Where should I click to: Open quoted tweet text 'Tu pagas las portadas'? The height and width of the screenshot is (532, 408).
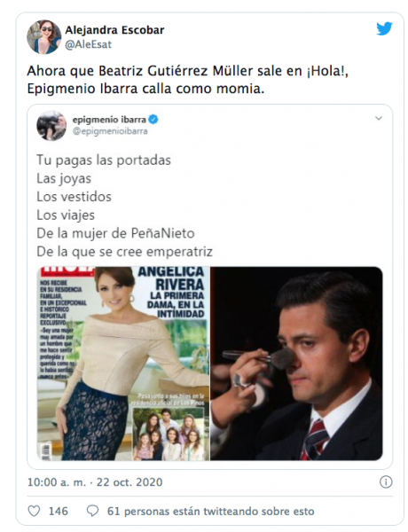[x=104, y=160]
